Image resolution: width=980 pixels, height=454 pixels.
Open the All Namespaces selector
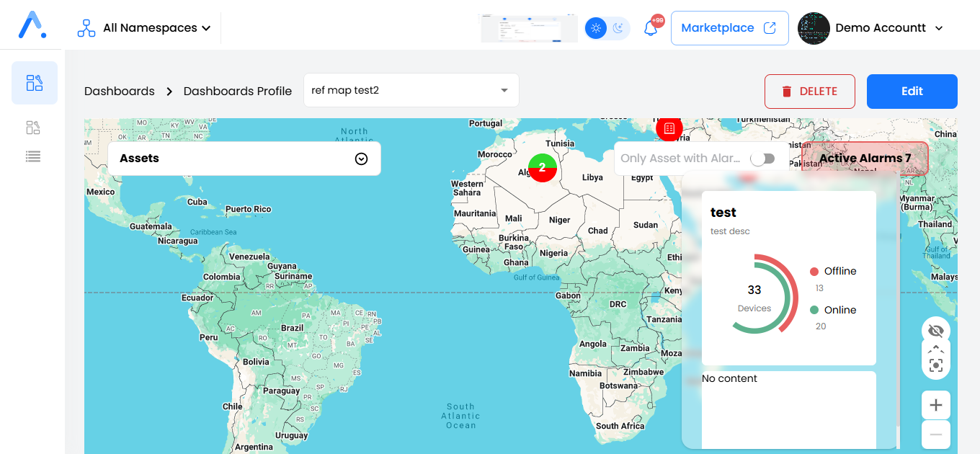[x=150, y=27]
